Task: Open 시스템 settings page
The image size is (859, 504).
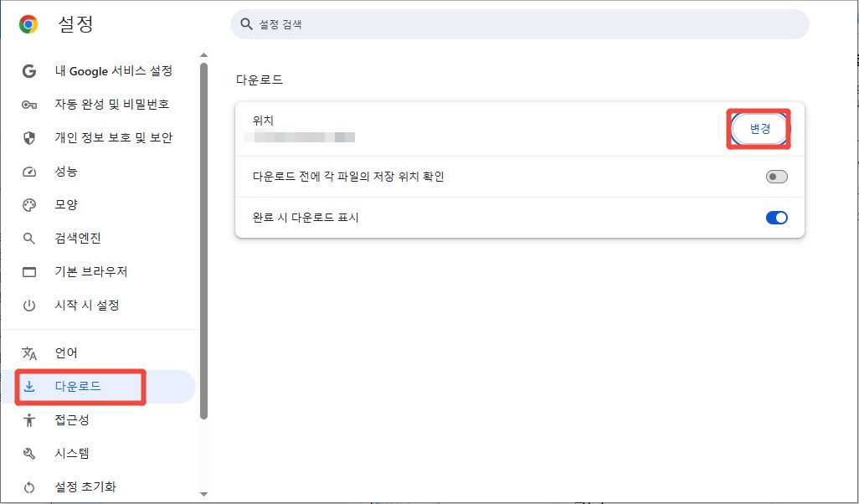Action: (x=72, y=454)
